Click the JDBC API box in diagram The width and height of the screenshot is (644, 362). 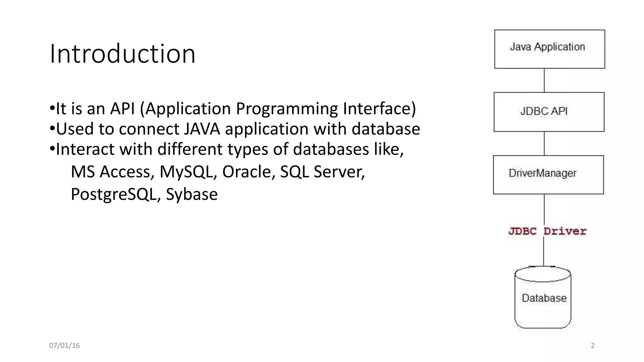point(549,112)
